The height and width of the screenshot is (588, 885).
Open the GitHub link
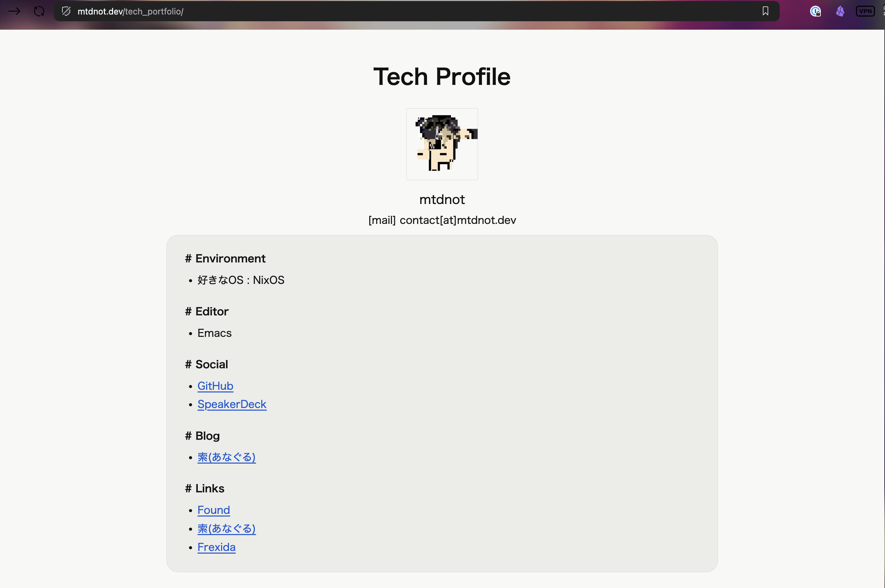point(215,386)
